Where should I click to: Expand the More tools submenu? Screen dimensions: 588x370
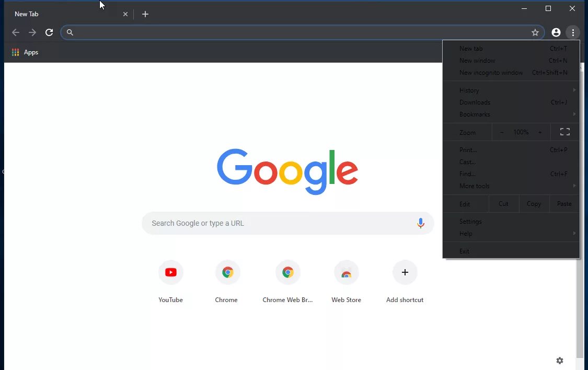tap(511, 186)
